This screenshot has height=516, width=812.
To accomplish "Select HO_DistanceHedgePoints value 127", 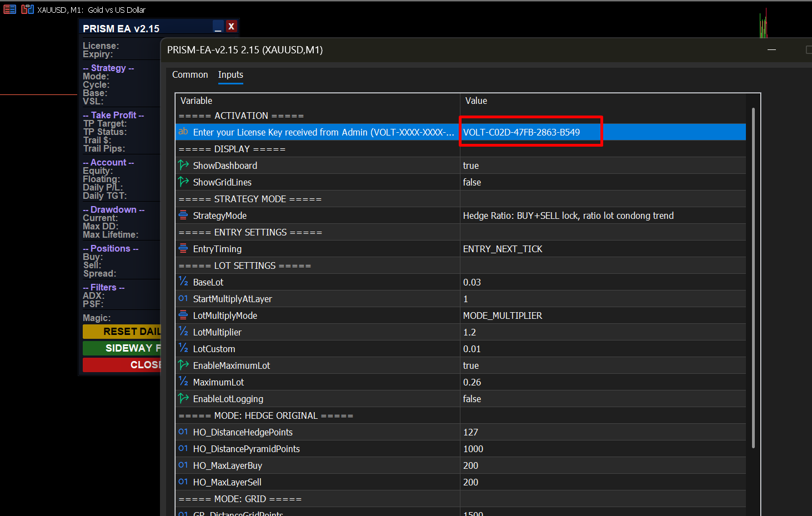I will tap(603, 432).
